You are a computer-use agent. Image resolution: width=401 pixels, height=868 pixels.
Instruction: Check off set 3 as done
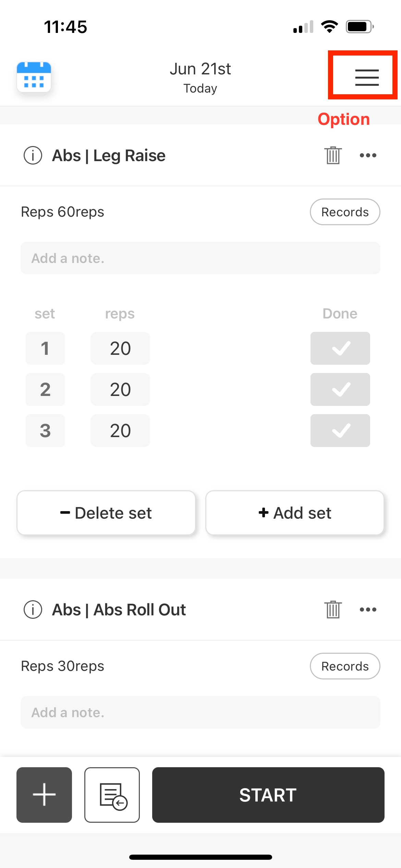340,431
